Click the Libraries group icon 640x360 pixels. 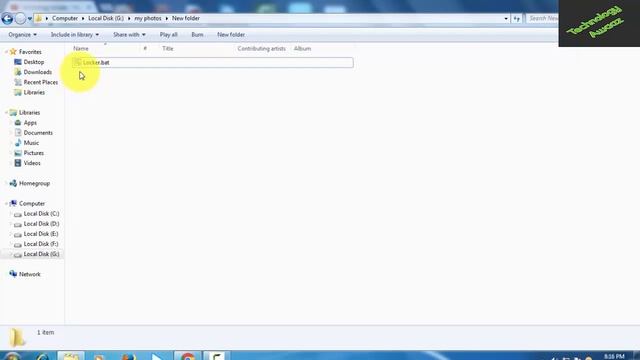13,113
